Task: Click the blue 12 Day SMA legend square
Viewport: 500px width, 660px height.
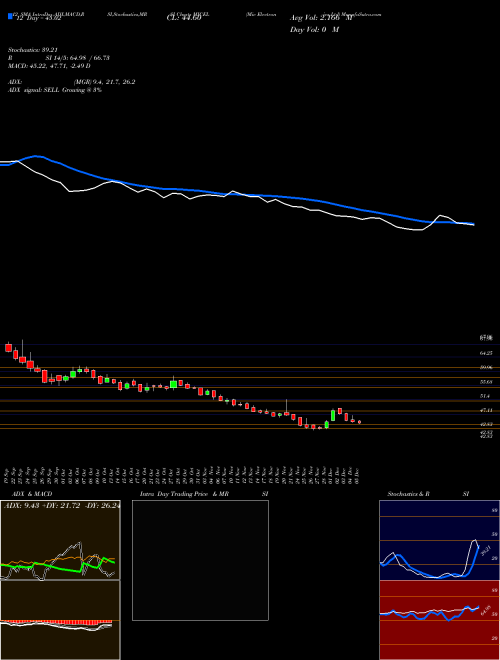Action: (x=11, y=16)
